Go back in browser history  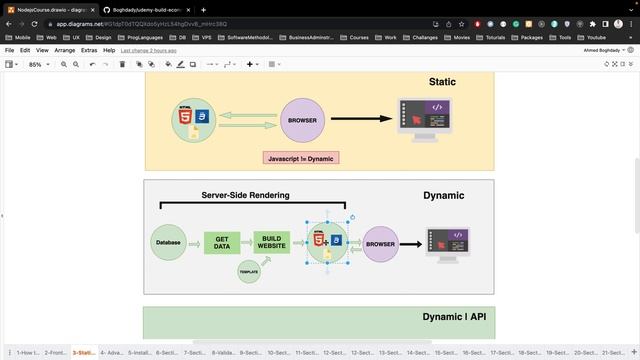(9, 24)
